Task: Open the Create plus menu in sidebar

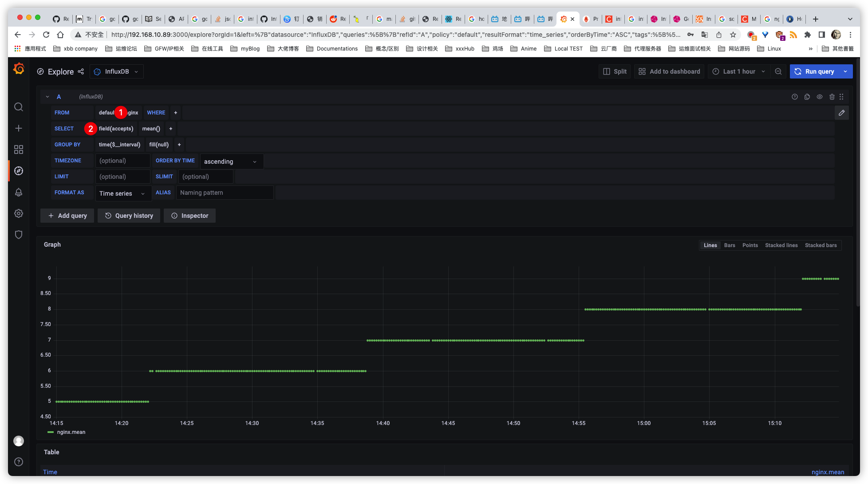Action: (x=19, y=128)
